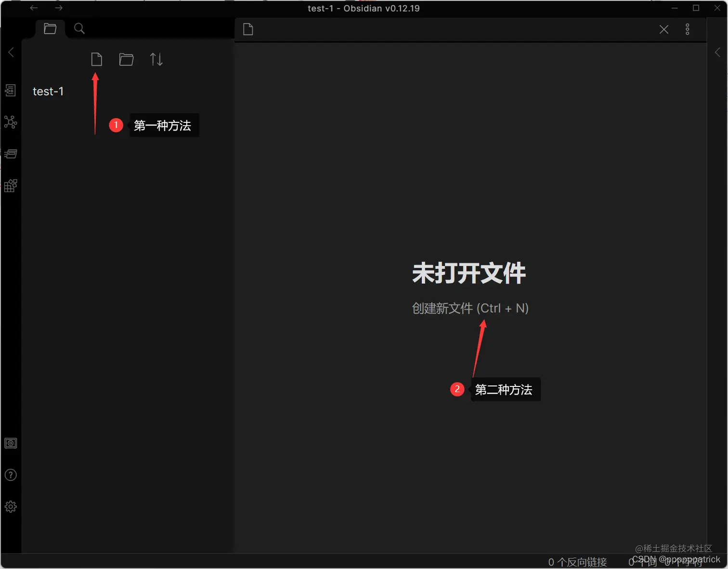Expand the right sidebar
This screenshot has height=569, width=728.
click(x=717, y=52)
